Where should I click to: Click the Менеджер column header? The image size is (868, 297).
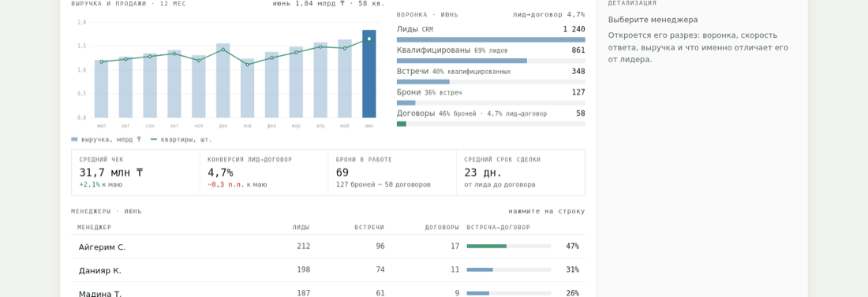coord(94,228)
